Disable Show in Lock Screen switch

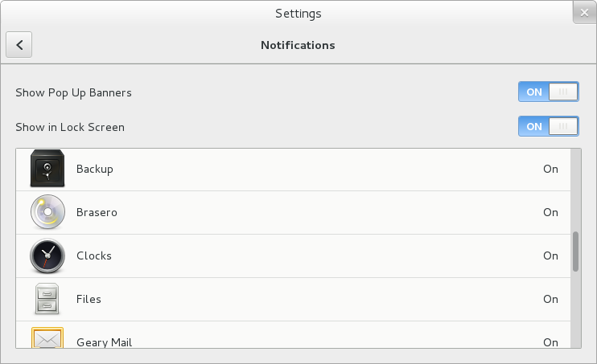[549, 127]
